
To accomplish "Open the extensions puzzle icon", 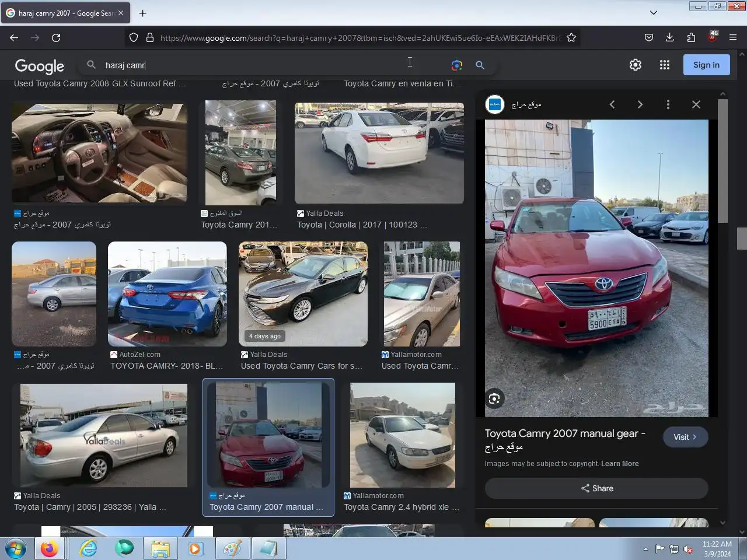I will (691, 37).
